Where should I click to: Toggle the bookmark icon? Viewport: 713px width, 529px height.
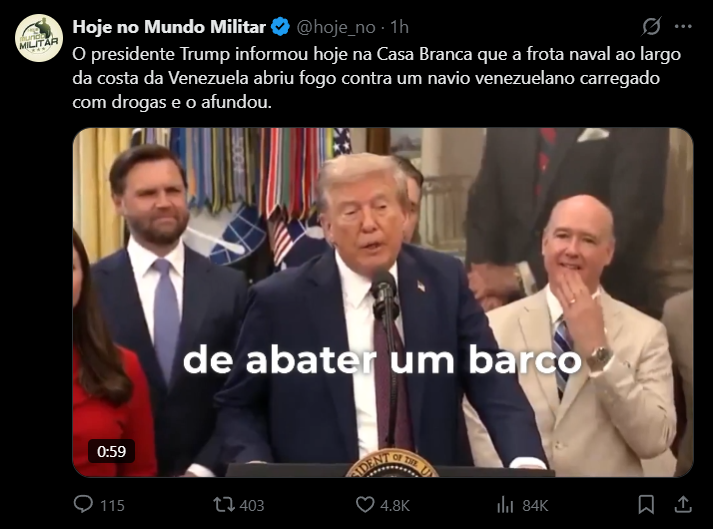pyautogui.click(x=646, y=504)
